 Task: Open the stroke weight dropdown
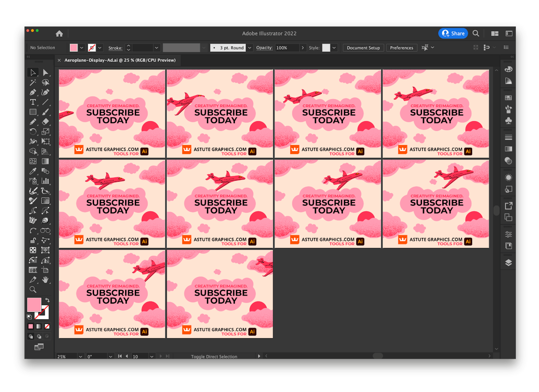coord(156,48)
